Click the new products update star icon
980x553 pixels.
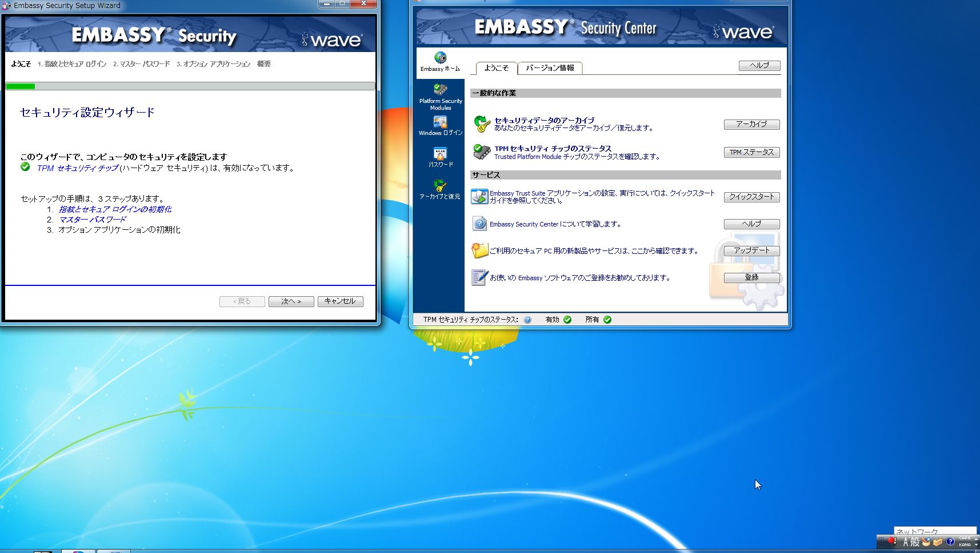point(479,250)
